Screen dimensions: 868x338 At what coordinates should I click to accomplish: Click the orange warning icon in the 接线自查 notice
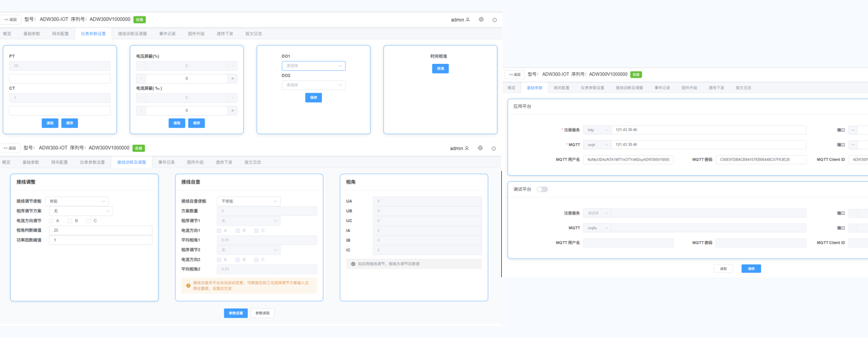188,285
